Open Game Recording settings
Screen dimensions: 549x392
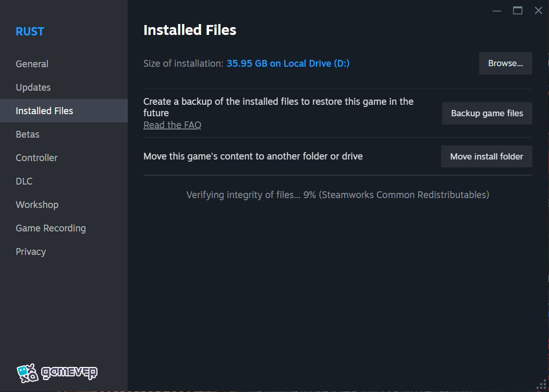pos(51,228)
